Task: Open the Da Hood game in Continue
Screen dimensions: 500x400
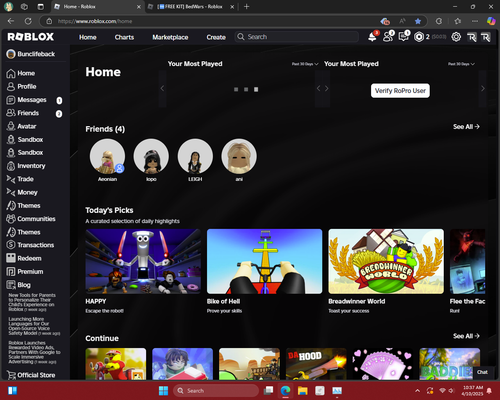Action: pyautogui.click(x=316, y=364)
